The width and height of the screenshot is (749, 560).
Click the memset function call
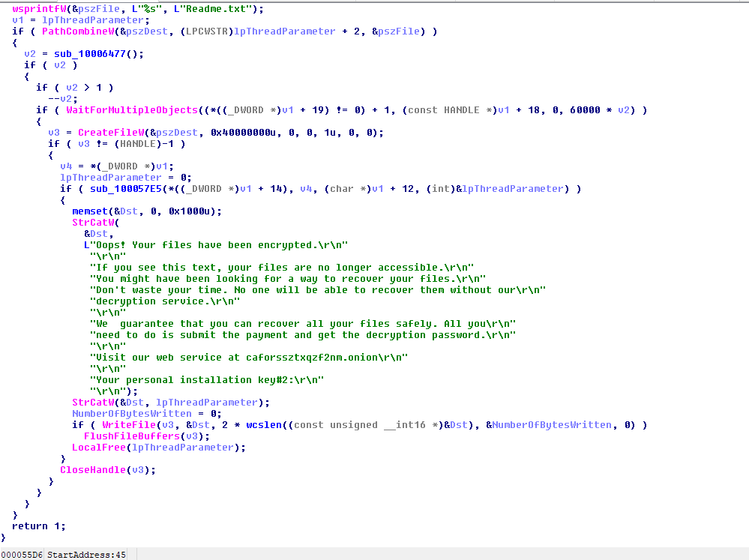(90, 211)
